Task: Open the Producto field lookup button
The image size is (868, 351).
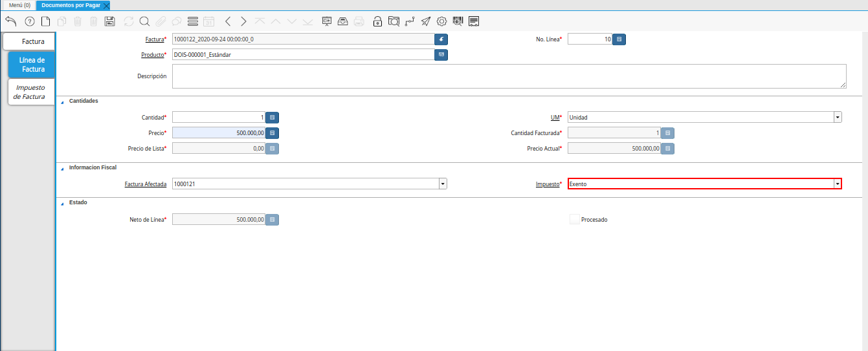Action: coord(441,55)
